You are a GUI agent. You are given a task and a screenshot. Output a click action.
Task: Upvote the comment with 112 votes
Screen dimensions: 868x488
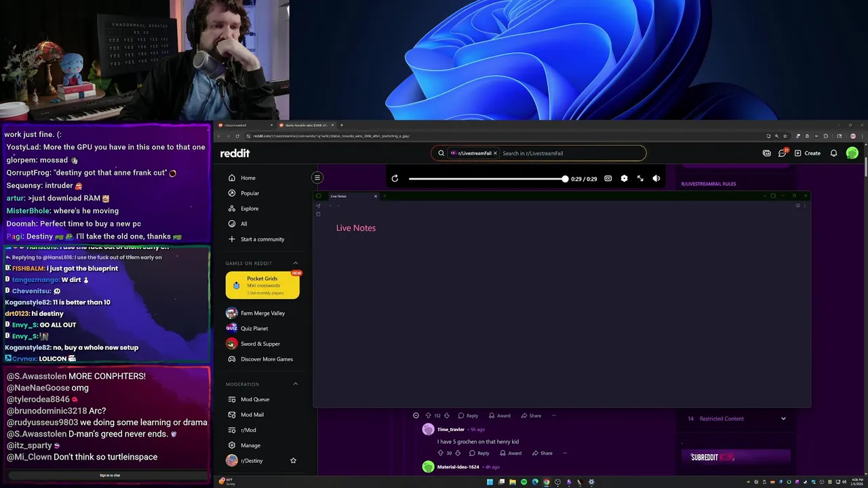428,415
